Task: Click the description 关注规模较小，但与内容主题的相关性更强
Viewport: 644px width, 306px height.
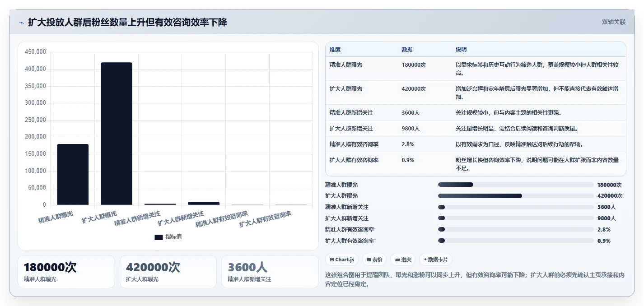Action: coord(509,113)
